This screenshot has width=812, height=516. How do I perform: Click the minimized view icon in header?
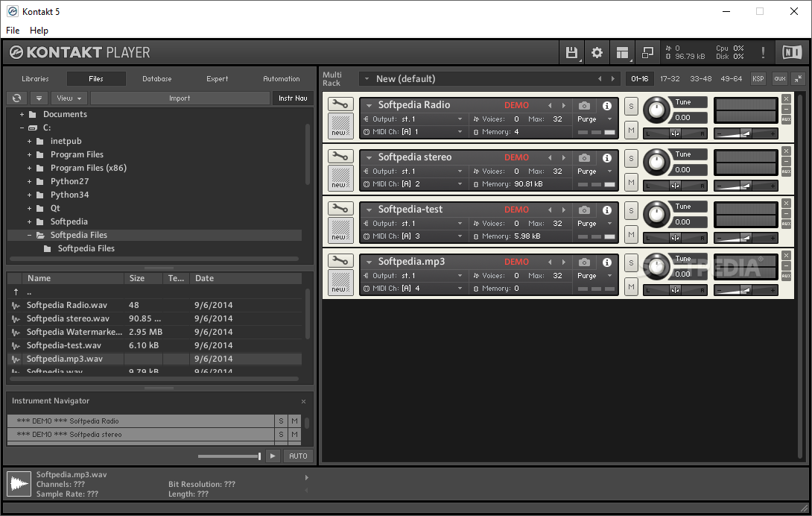[x=647, y=52]
